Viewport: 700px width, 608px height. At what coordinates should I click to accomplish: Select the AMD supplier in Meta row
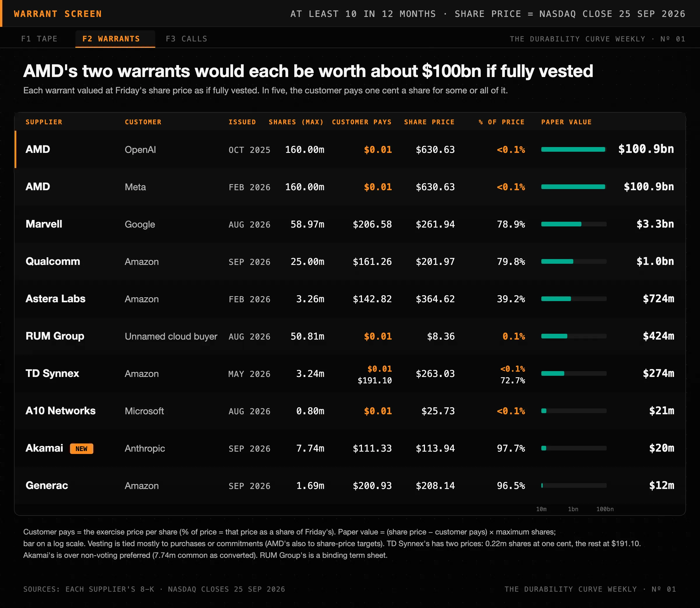[38, 187]
